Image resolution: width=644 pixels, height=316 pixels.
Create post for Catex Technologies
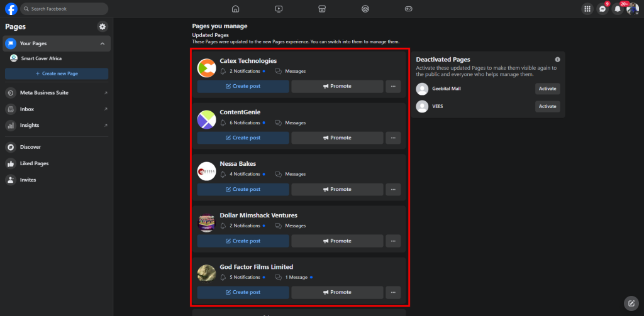pyautogui.click(x=243, y=86)
